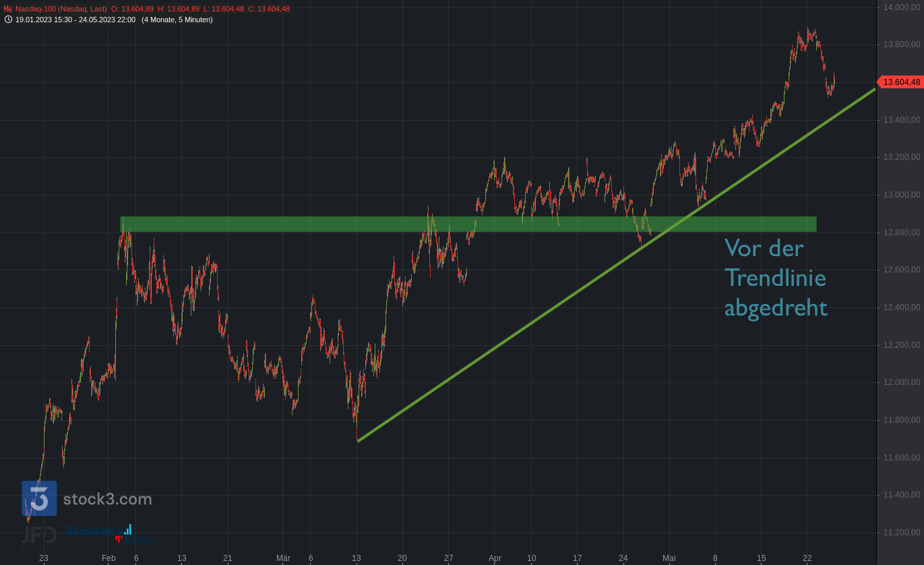Click the 'Vor der Trendlinie abgedreht' annotation
The image size is (924, 565).
775,277
